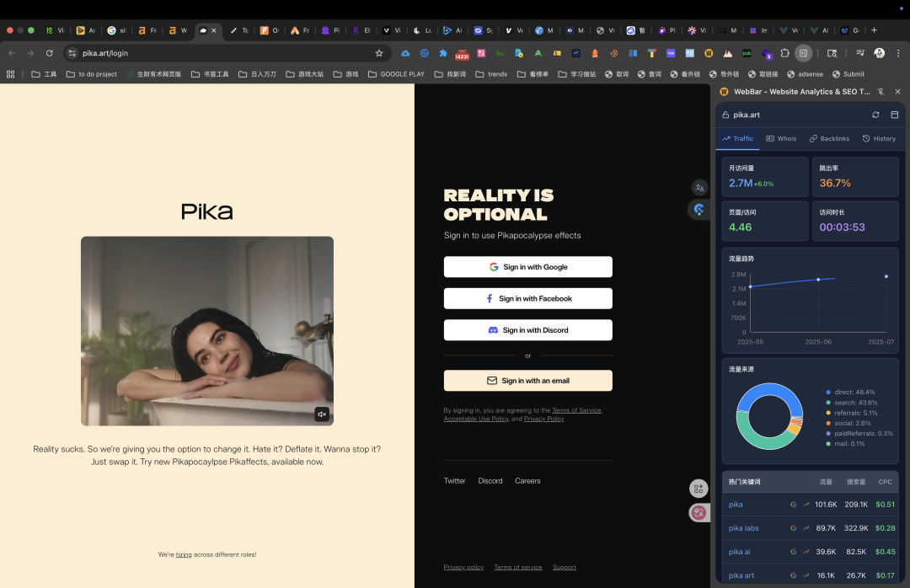Unmute the Pika promo video
Screen dimensions: 910x588
coord(322,414)
